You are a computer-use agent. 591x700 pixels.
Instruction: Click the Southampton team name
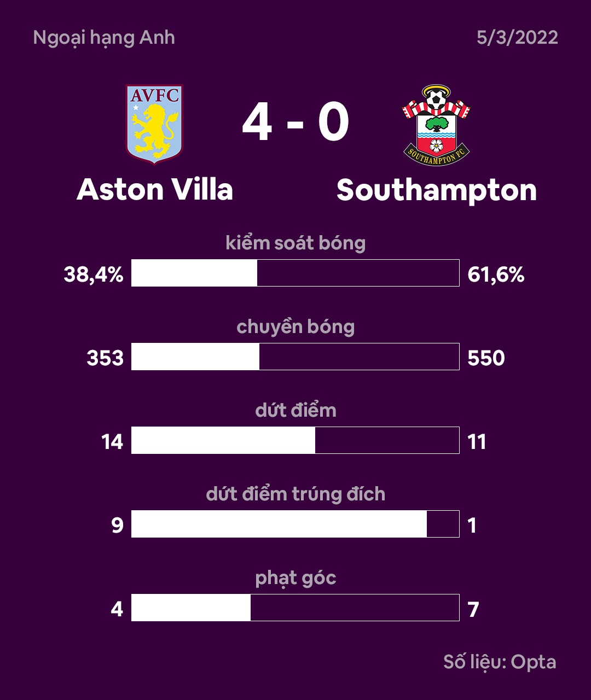[x=436, y=190]
